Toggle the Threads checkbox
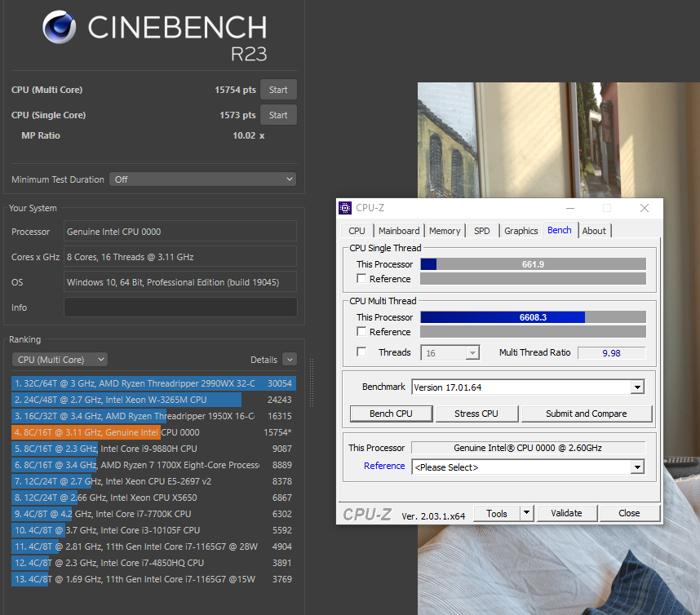This screenshot has width=700, height=615. pyautogui.click(x=361, y=352)
